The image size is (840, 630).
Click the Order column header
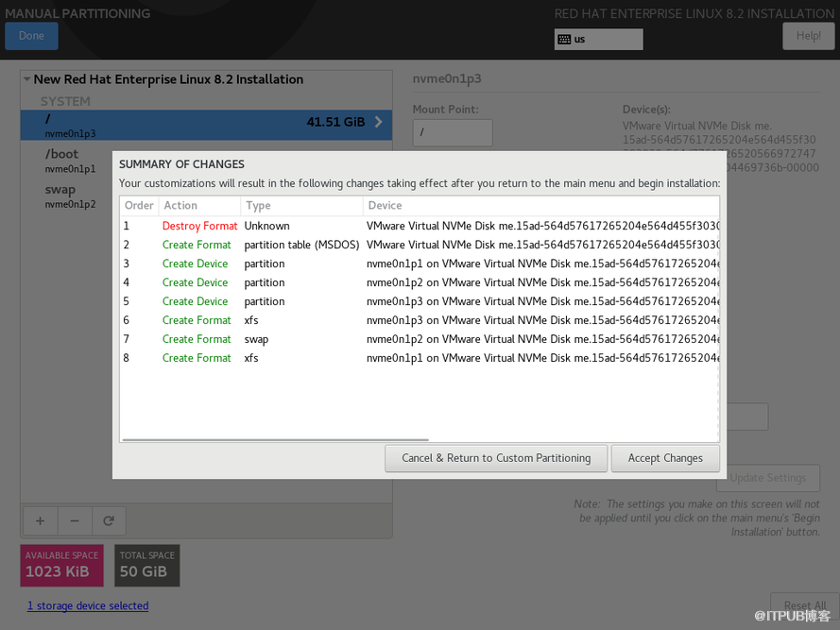(x=139, y=205)
